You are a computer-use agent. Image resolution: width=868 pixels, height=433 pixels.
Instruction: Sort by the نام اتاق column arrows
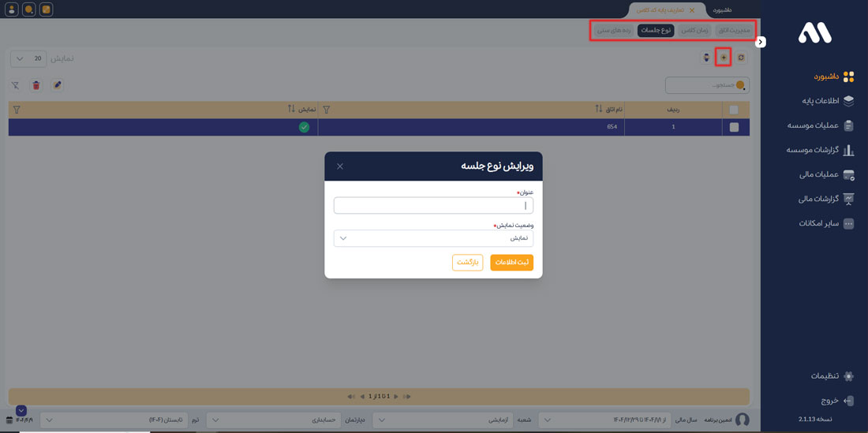[598, 110]
